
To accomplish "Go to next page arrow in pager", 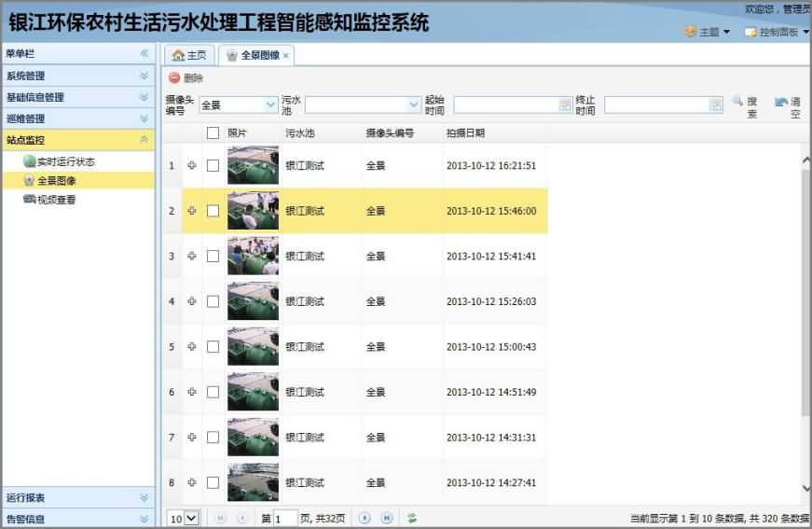I will (365, 518).
